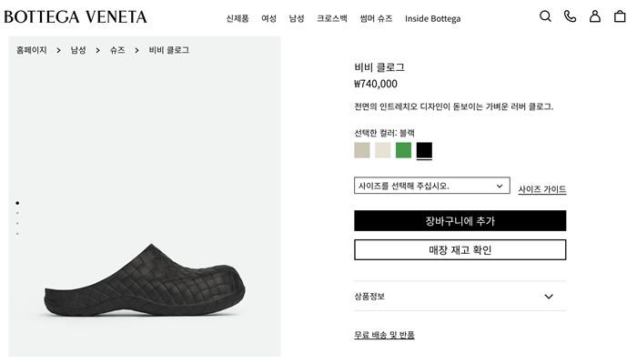Screen dimensions: 637x364
Task: Open the 여성 menu
Action: pos(268,18)
